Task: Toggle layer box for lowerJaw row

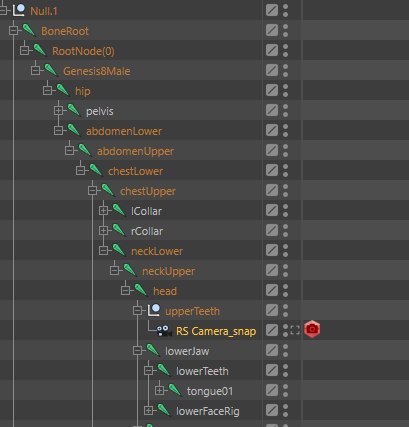Action: click(272, 350)
